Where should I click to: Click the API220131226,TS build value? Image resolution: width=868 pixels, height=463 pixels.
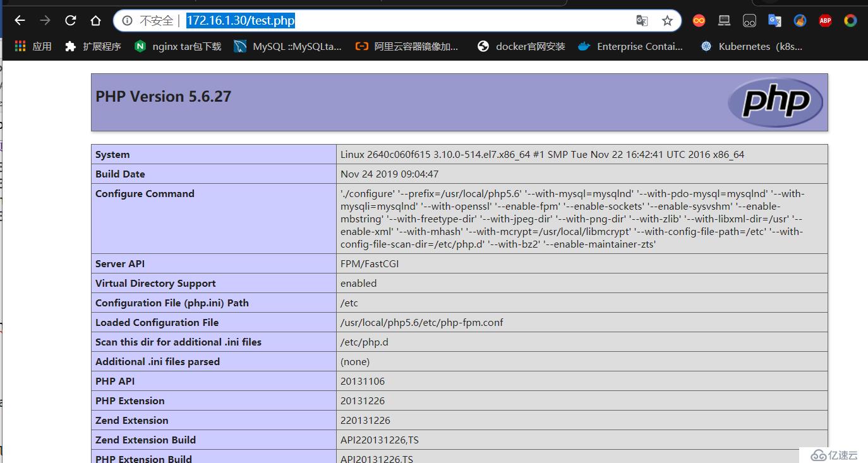pyautogui.click(x=379, y=440)
